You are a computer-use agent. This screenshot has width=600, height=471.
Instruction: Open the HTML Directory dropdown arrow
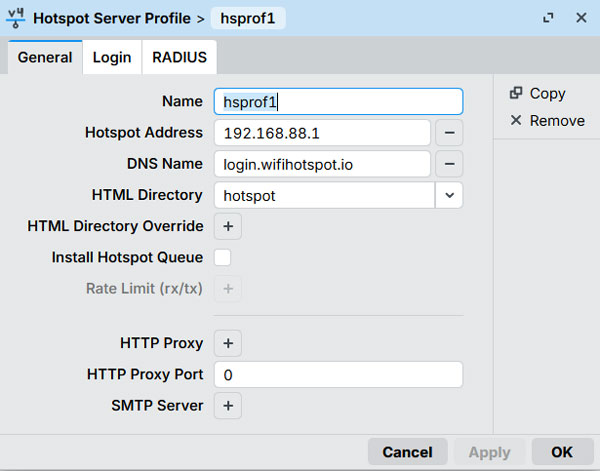(x=449, y=195)
